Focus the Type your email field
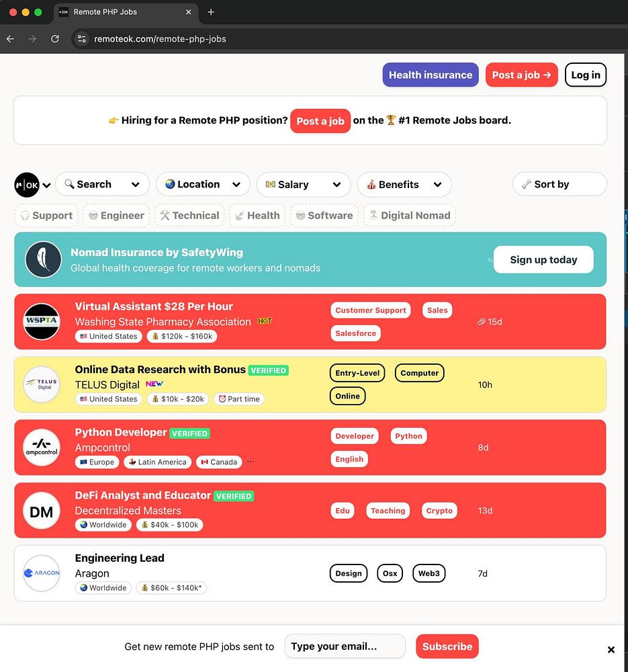This screenshot has height=672, width=628. 345,646
